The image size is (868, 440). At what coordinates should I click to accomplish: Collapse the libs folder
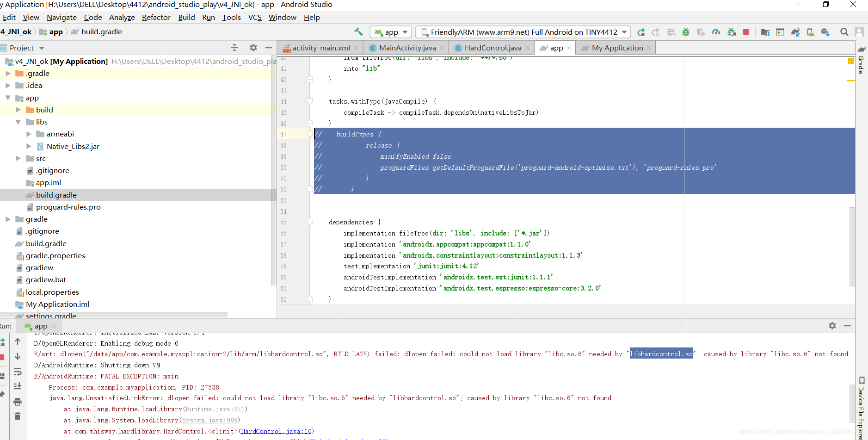tap(18, 122)
